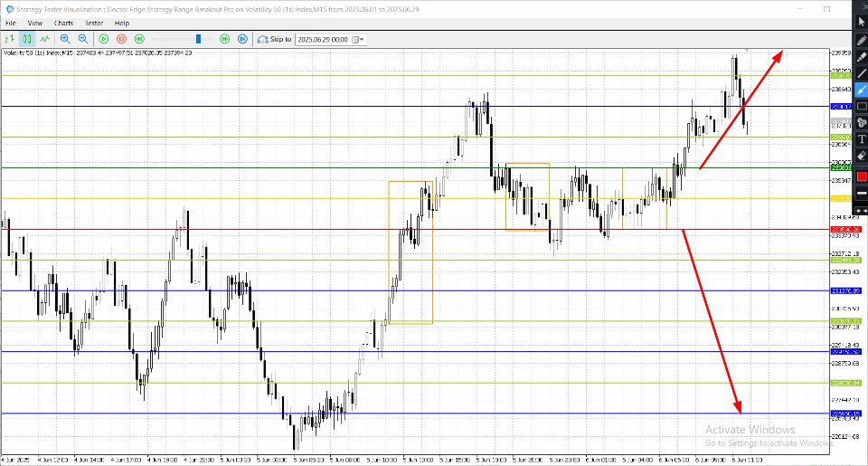
Task: Click the blue skip-to-end button
Action: [242, 39]
